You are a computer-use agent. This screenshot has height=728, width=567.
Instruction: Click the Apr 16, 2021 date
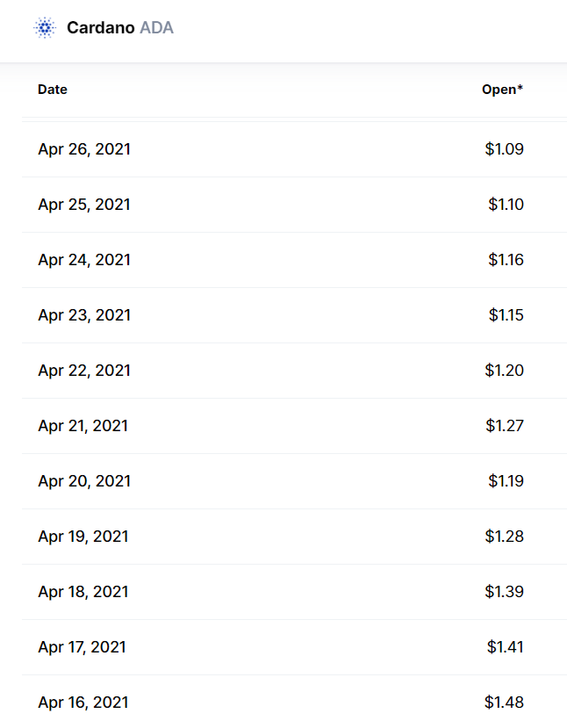click(83, 703)
